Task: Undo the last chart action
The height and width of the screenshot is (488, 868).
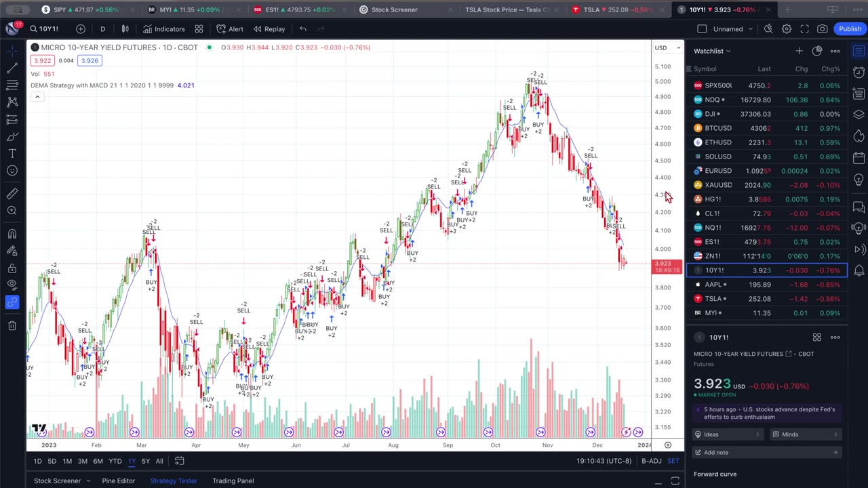Action: coord(303,29)
